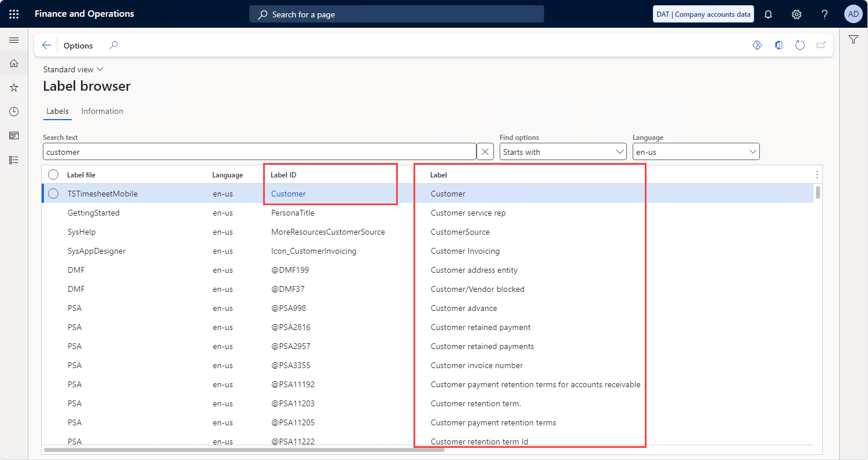Click the Search for a page box
Screen dimensions: 868x460
pos(397,14)
